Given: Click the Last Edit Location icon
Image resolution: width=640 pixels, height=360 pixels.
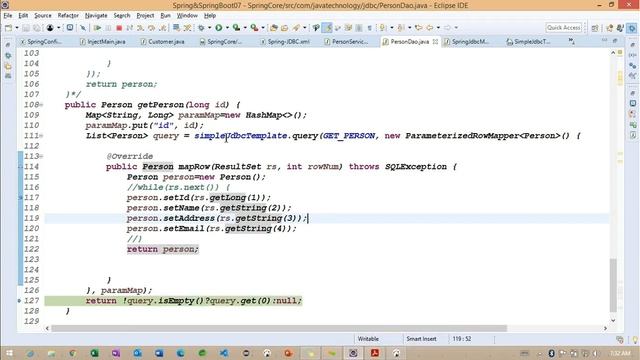Looking at the screenshot, I should point(418,28).
